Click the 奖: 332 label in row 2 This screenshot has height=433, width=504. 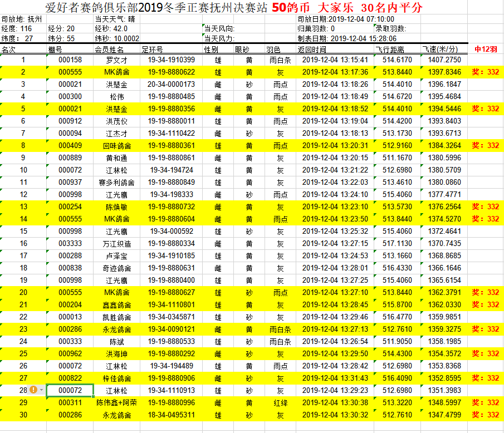[486, 72]
